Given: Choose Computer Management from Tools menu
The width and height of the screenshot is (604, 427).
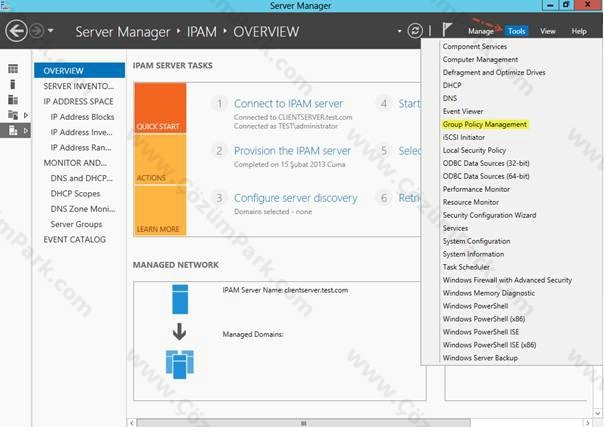Looking at the screenshot, I should point(480,60).
